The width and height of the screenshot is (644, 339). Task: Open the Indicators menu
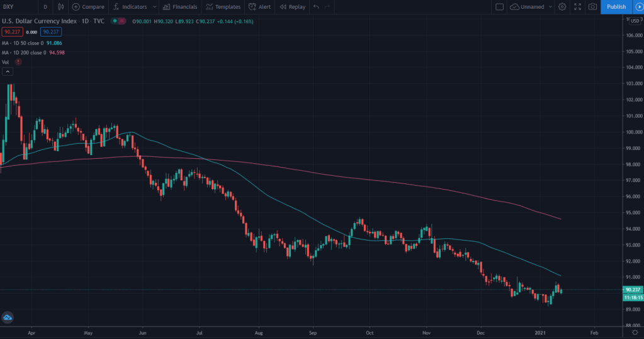(x=130, y=7)
